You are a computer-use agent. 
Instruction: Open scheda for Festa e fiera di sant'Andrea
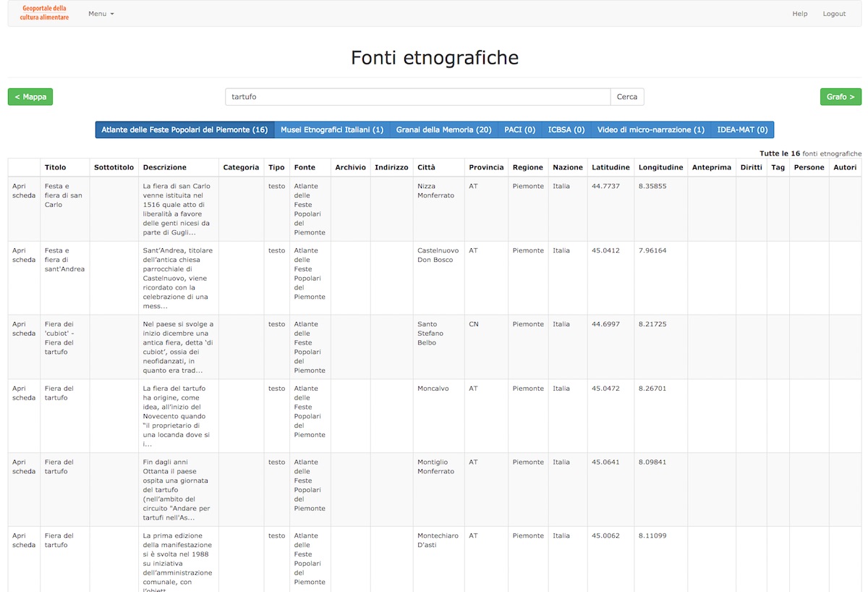[x=24, y=255]
